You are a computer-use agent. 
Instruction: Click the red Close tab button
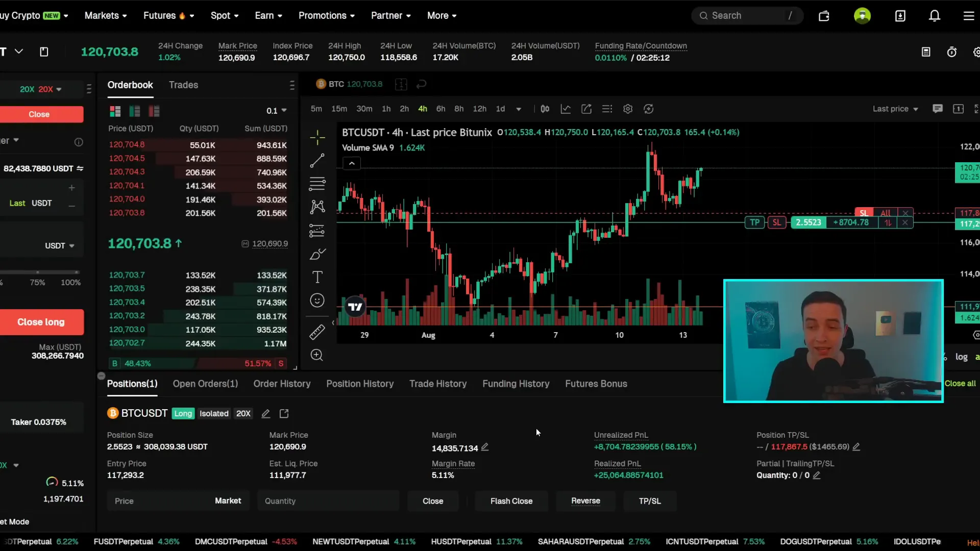point(41,114)
